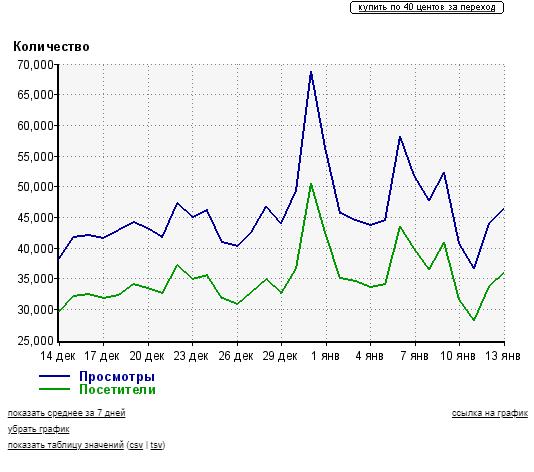
Task: Select the 'Просмотры' legend label
Action: tap(117, 377)
